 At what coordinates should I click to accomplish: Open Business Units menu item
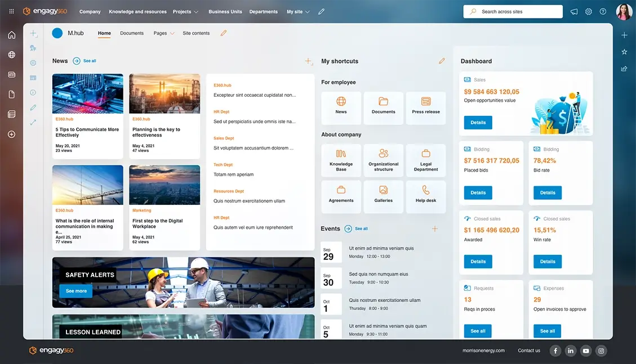point(225,12)
